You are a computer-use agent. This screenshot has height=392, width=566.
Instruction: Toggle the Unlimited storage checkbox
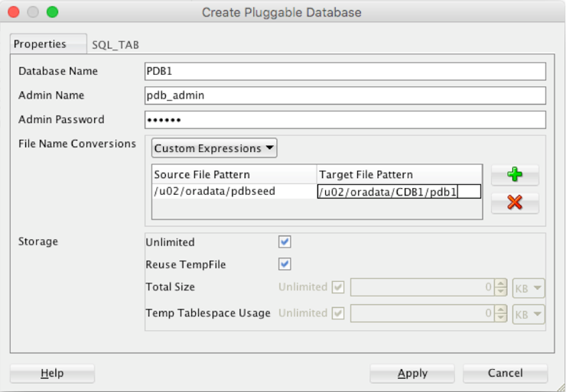(285, 242)
